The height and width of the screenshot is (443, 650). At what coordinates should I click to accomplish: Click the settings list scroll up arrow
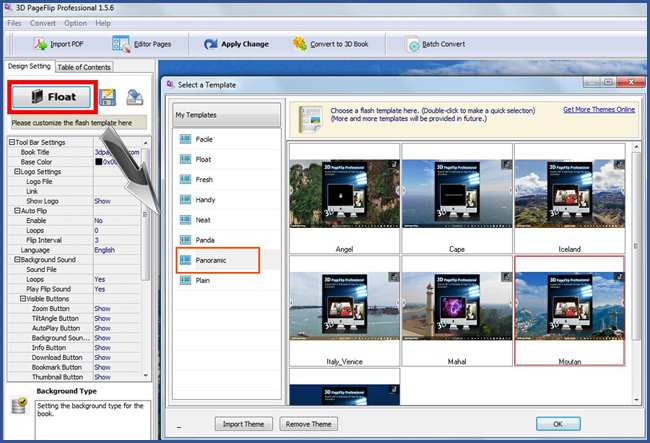pyautogui.click(x=146, y=143)
